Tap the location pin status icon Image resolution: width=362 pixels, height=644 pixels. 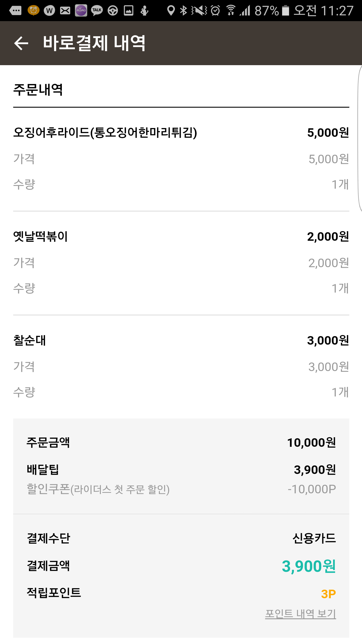[x=171, y=11]
